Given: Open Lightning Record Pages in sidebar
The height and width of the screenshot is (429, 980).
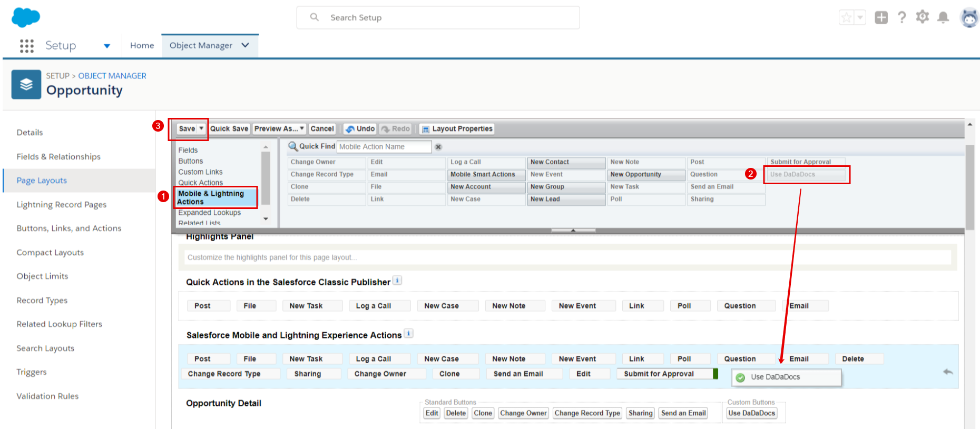Looking at the screenshot, I should coord(62,205).
